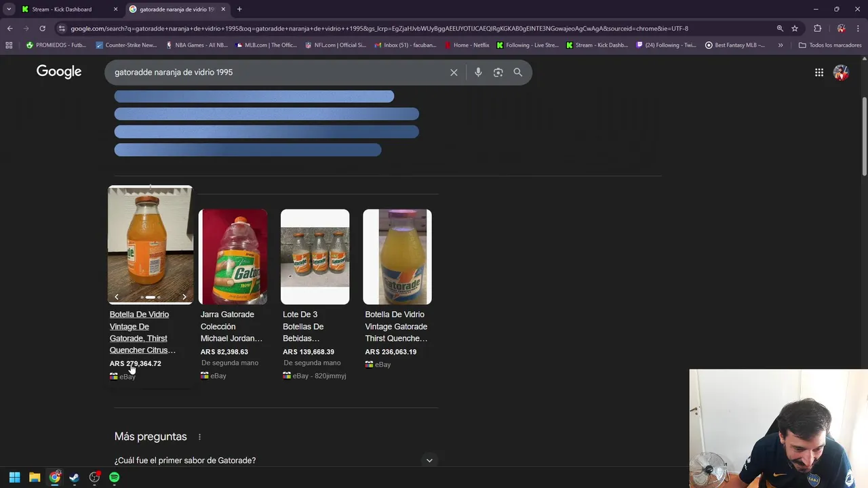Show hidden bookmarks overflow chevron
This screenshot has height=488, width=868.
(781, 45)
